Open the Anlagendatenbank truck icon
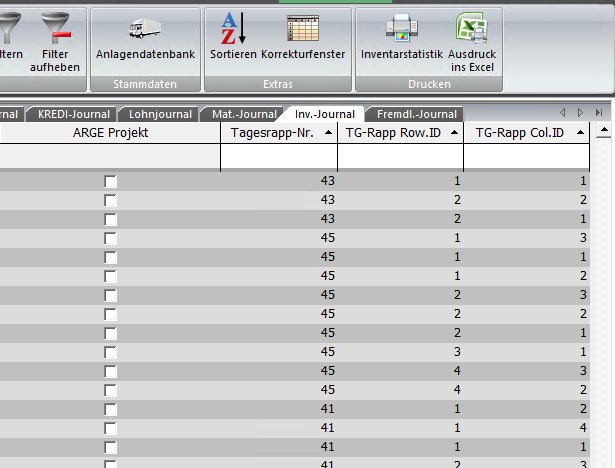The image size is (615, 468). pos(145,28)
